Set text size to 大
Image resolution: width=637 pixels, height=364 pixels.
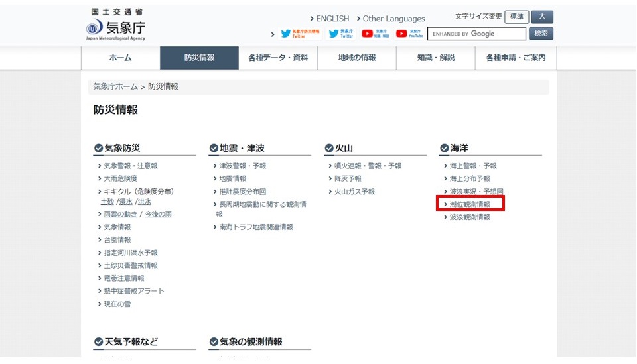[x=542, y=17]
